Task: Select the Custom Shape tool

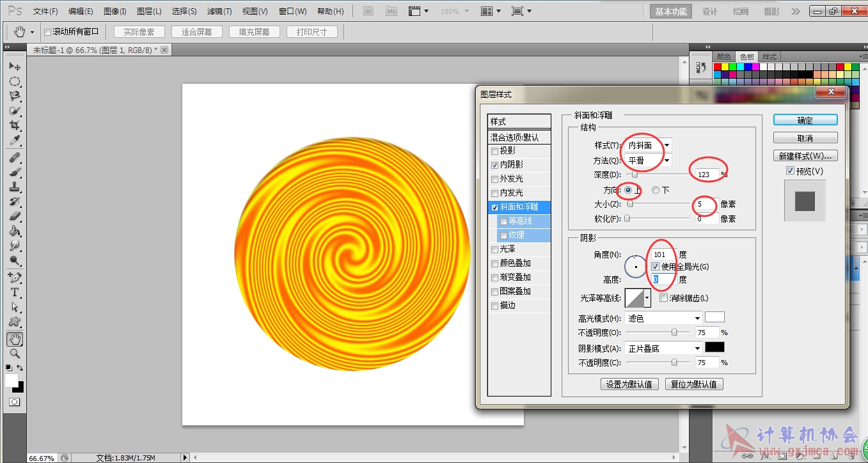Action: pos(15,322)
